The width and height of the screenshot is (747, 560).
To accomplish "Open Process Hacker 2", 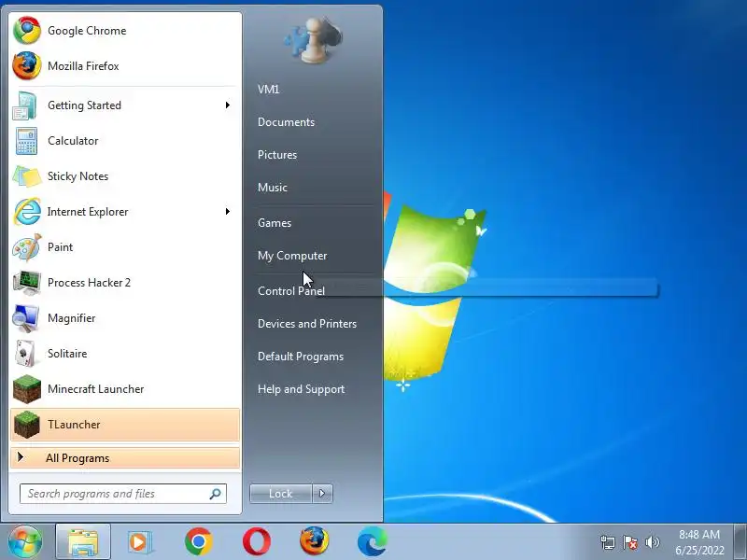I will coord(125,283).
